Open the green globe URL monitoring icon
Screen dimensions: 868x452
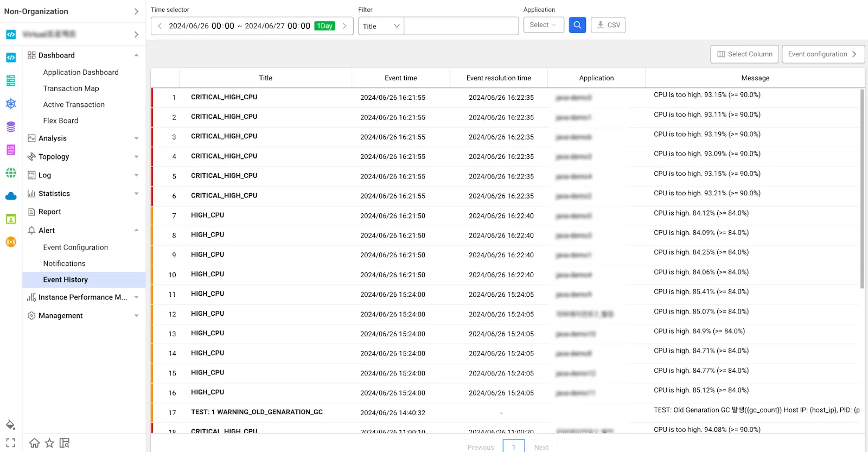pos(11,173)
